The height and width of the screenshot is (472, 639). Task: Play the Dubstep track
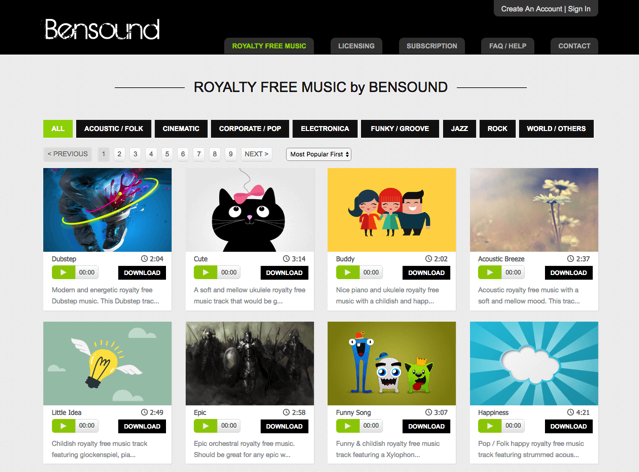[x=63, y=272]
